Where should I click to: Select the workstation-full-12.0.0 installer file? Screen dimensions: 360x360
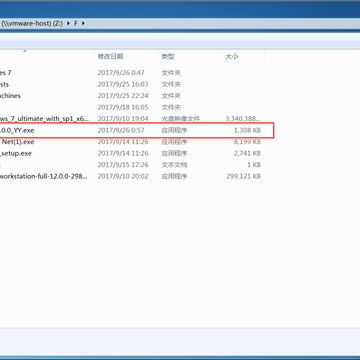[x=132, y=176]
